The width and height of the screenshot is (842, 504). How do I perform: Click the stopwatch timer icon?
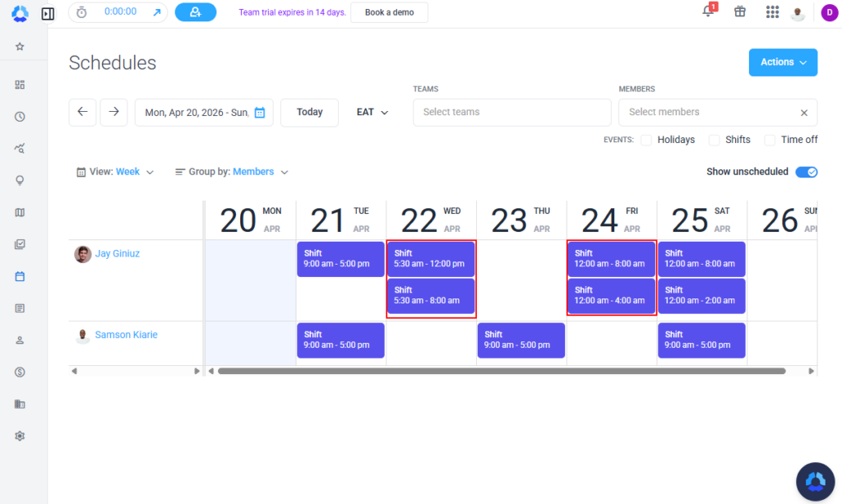click(x=81, y=12)
